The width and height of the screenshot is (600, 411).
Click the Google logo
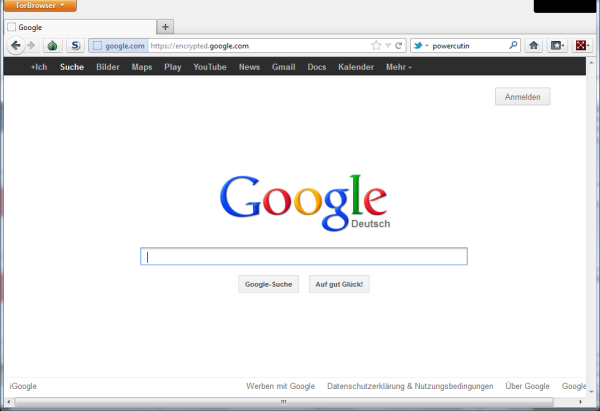305,202
